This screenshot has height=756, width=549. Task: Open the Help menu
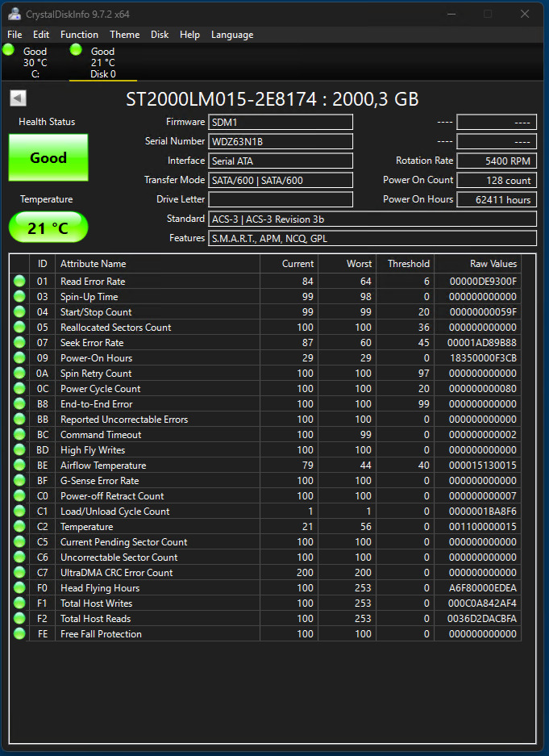(189, 35)
